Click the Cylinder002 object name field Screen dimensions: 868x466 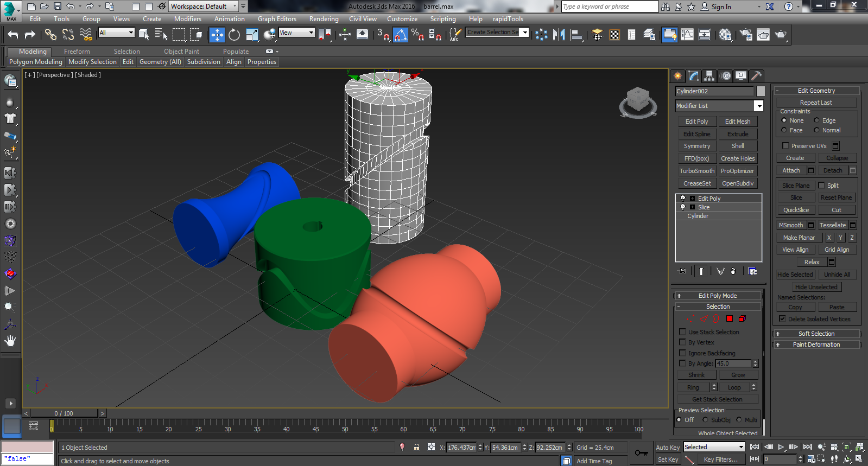714,91
